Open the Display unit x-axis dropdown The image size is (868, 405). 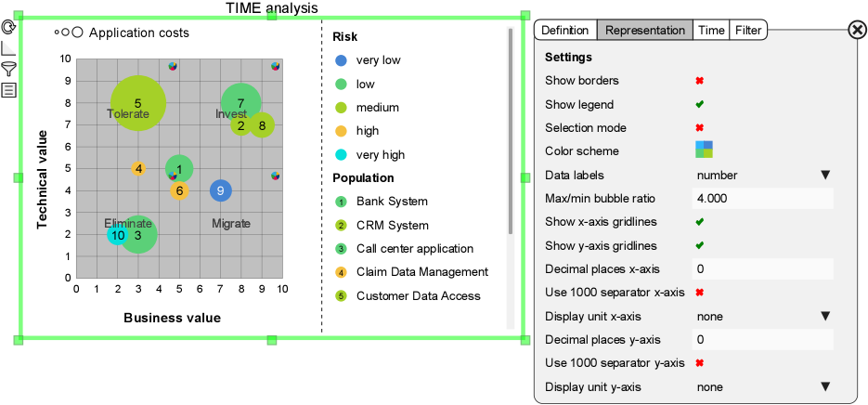[824, 316]
